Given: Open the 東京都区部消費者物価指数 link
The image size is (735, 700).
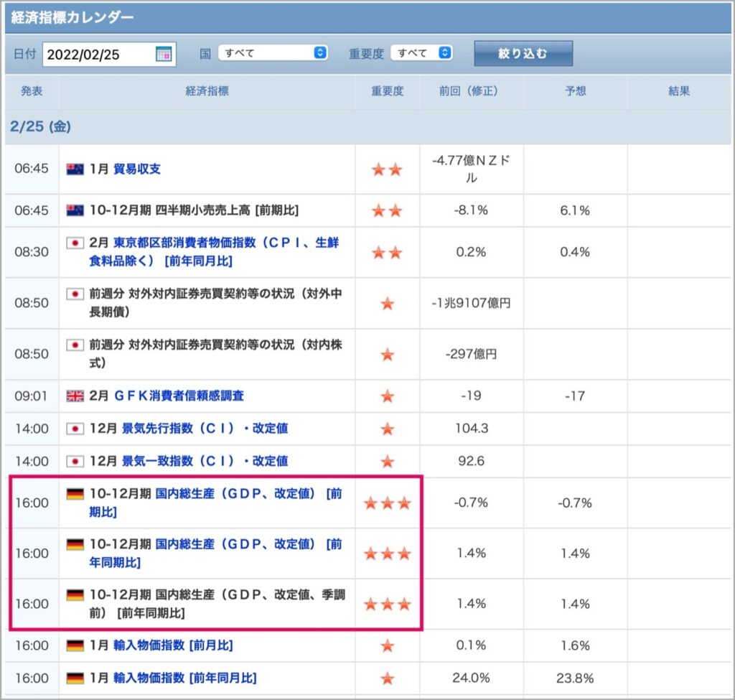Looking at the screenshot, I should click(x=214, y=252).
